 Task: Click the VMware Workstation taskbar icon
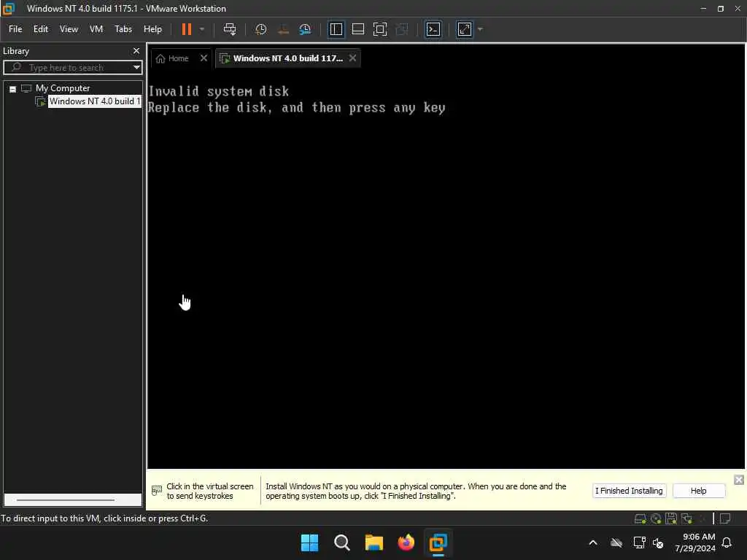(438, 542)
